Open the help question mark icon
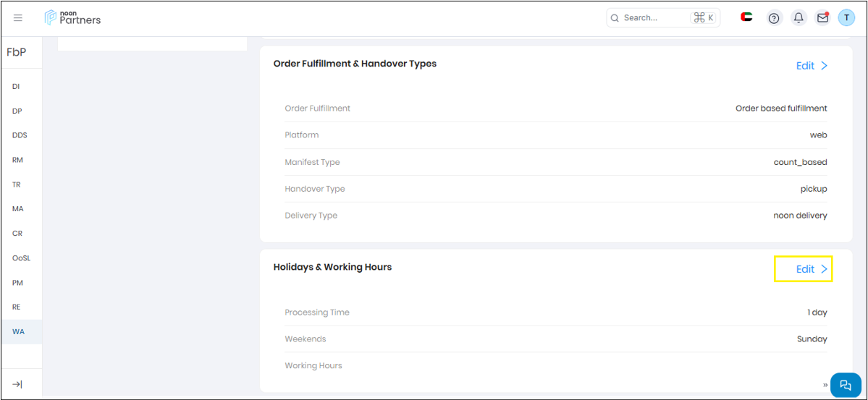This screenshot has width=868, height=400. pos(774,18)
